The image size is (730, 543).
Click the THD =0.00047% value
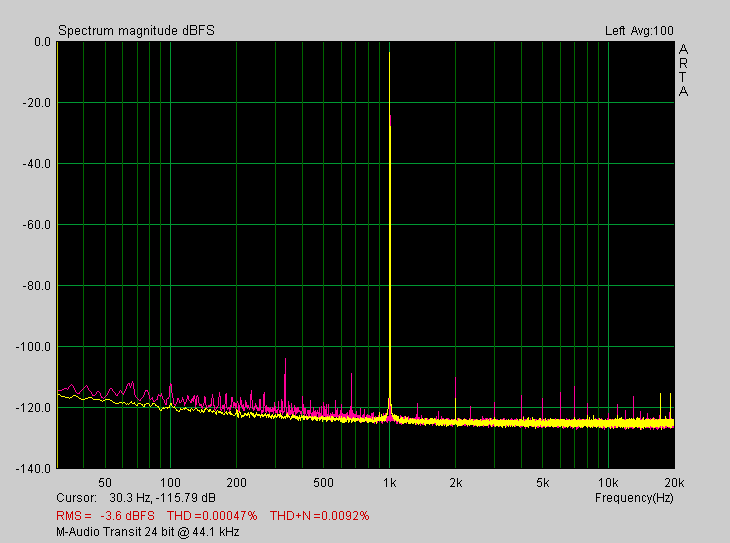click(x=212, y=516)
